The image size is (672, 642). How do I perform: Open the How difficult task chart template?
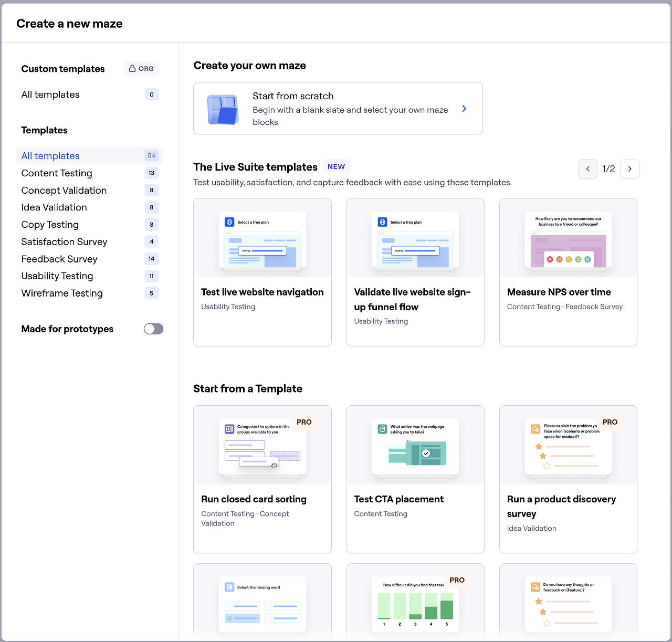tap(415, 602)
